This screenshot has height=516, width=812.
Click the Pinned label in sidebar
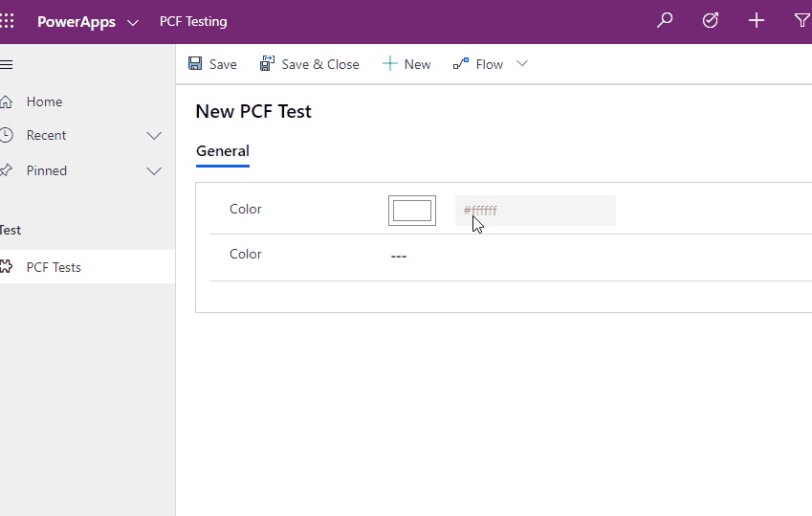[x=47, y=170]
